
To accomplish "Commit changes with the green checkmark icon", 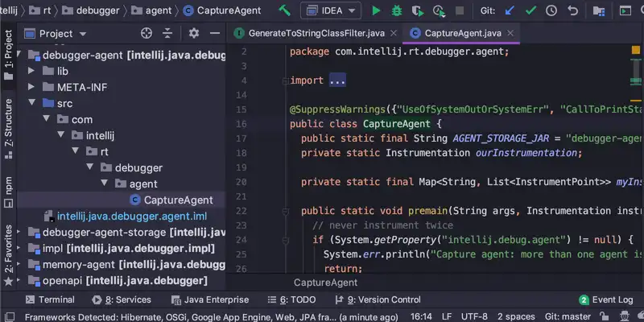I will [530, 11].
